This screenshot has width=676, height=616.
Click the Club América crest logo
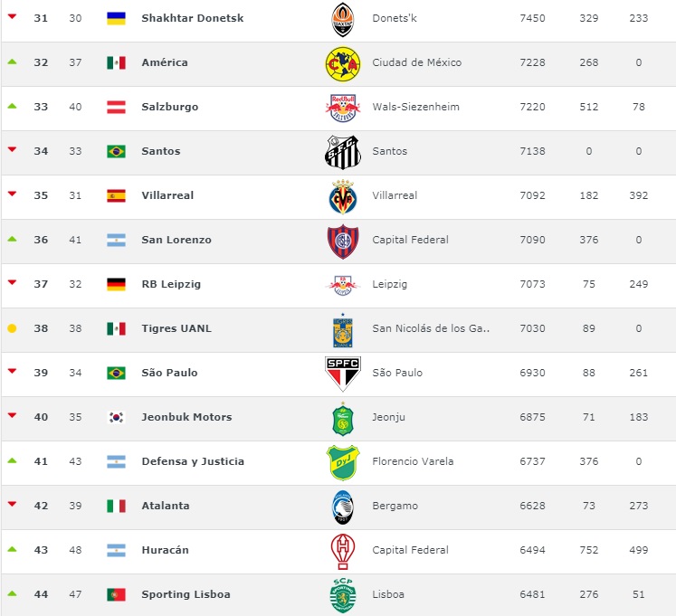[343, 64]
